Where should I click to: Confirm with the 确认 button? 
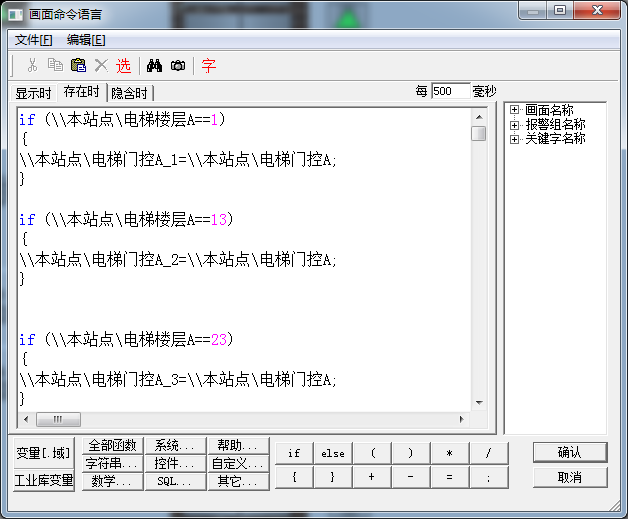pyautogui.click(x=570, y=452)
